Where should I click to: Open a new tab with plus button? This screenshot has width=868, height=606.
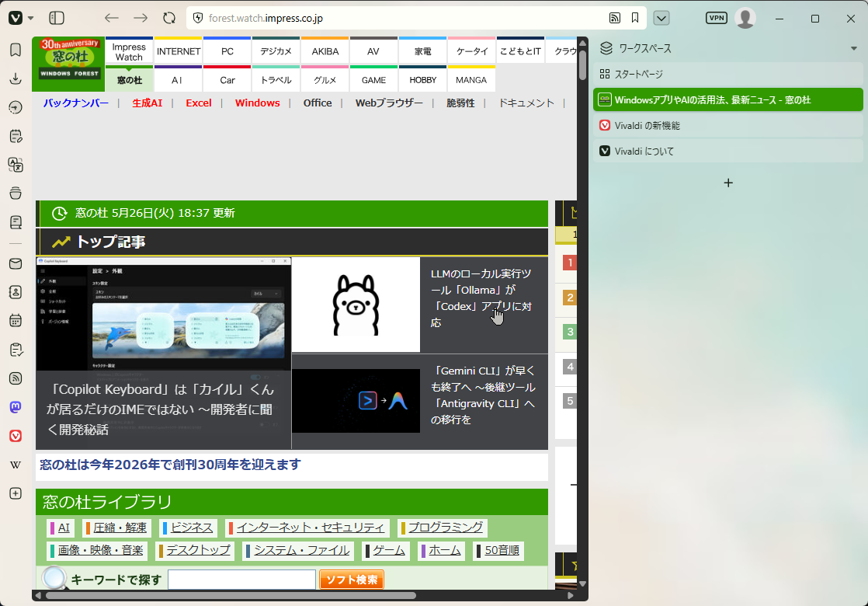click(x=728, y=183)
